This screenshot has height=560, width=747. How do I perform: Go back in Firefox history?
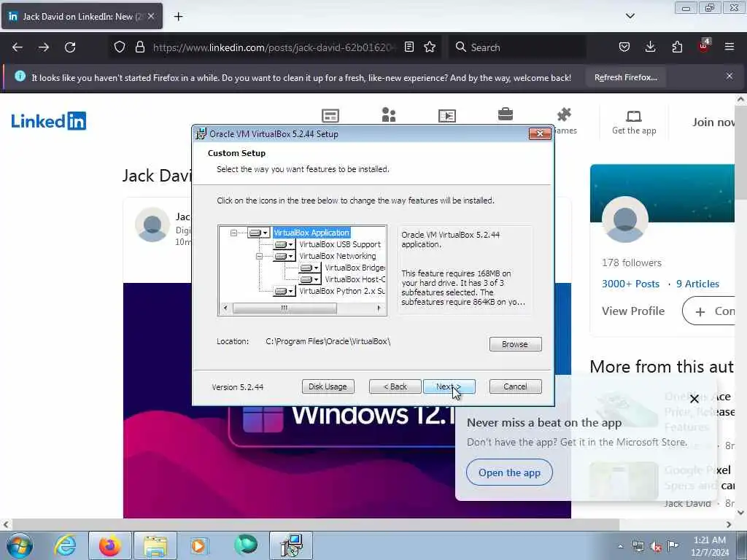(18, 47)
